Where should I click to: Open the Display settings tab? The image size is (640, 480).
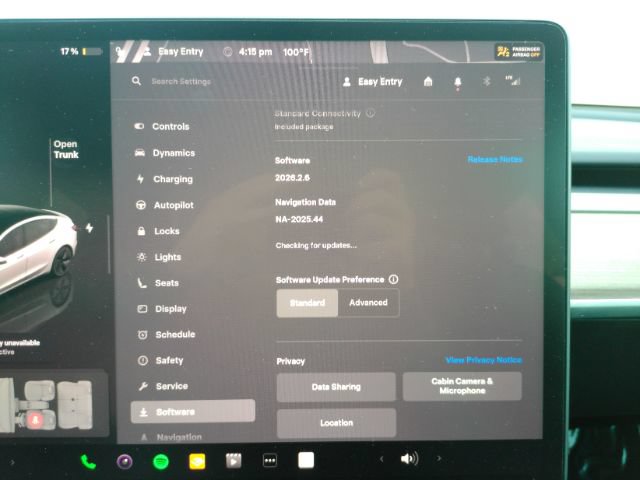tap(162, 309)
